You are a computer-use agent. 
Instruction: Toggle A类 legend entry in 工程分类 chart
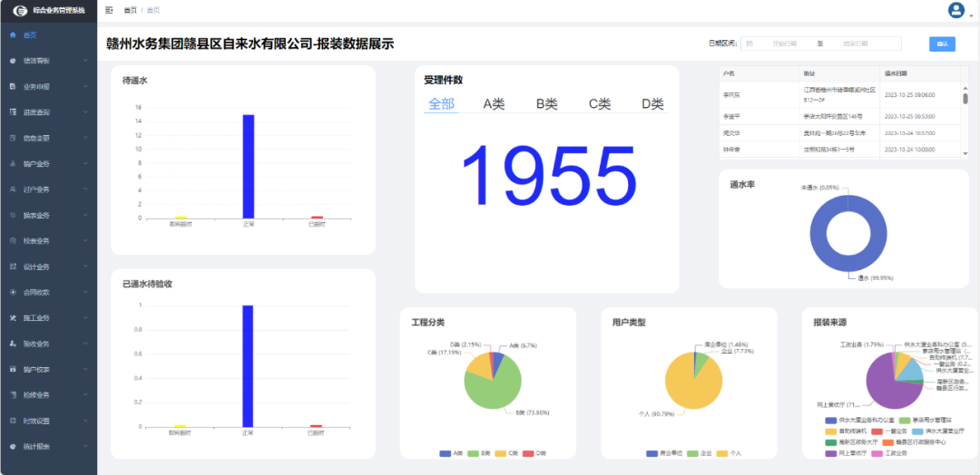451,453
